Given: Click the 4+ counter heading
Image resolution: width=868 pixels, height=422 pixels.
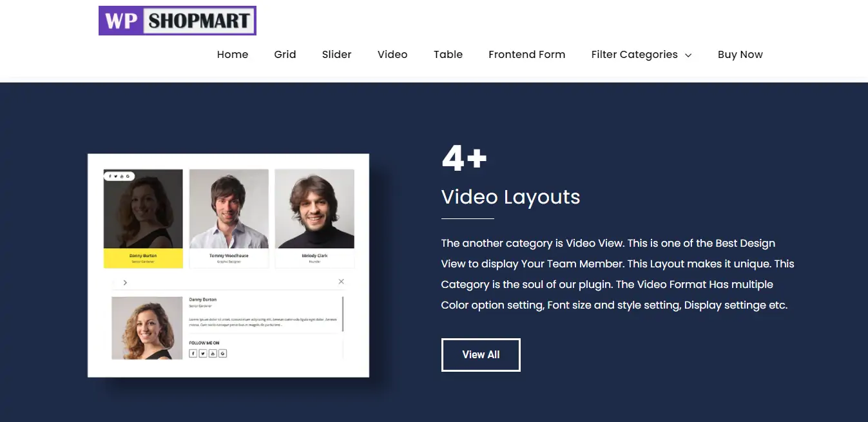Looking at the screenshot, I should (464, 158).
